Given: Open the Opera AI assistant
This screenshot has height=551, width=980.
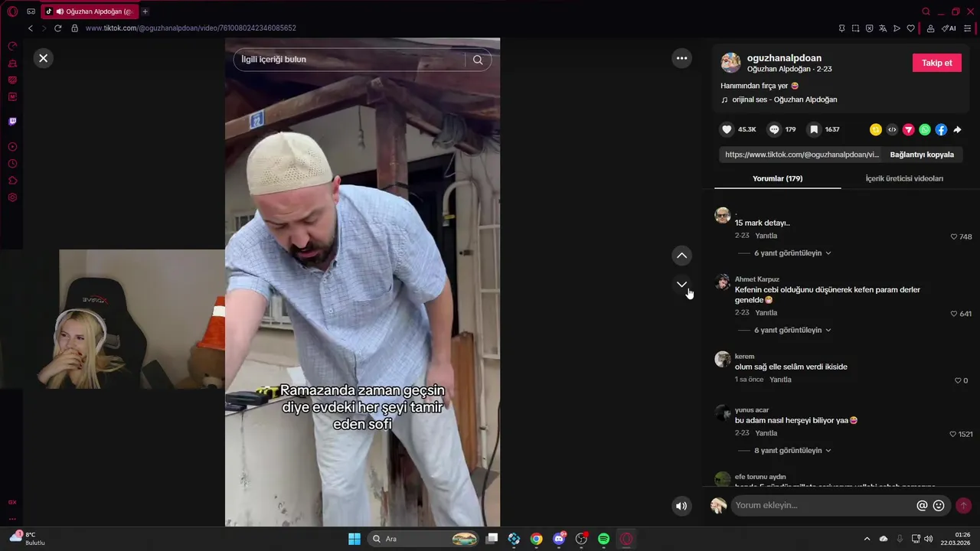Looking at the screenshot, I should [949, 28].
